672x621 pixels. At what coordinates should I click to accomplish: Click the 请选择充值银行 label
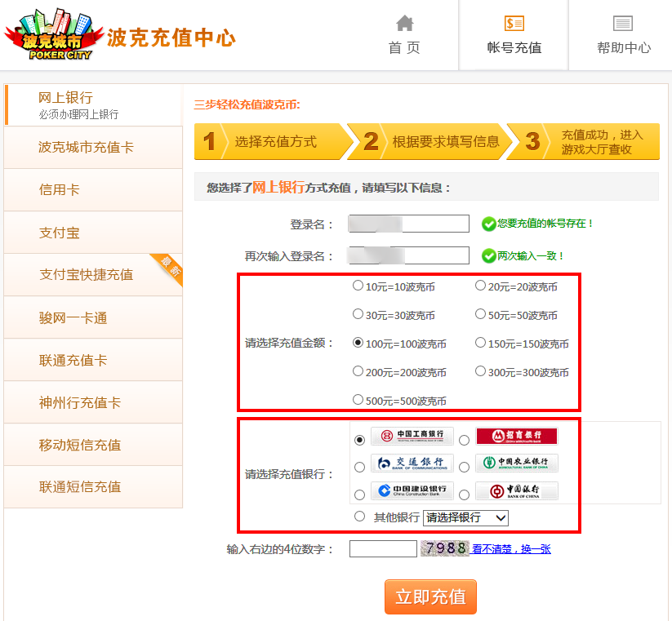click(289, 474)
